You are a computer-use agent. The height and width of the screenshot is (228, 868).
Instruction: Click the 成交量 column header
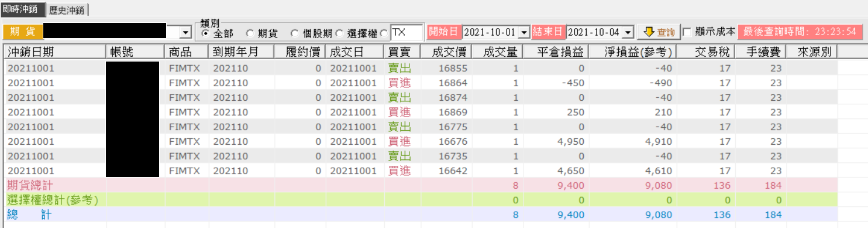click(x=497, y=52)
